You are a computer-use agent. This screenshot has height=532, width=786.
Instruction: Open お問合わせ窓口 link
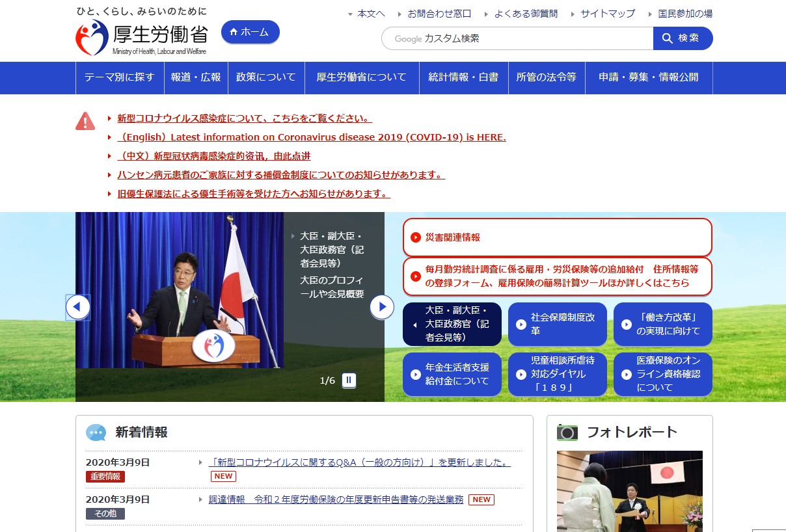[x=439, y=13]
